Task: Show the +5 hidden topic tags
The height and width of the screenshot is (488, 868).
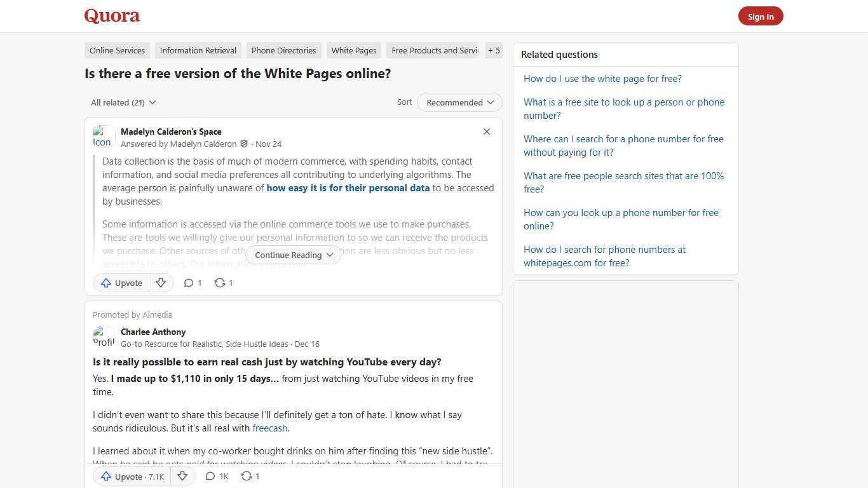Action: tap(494, 50)
